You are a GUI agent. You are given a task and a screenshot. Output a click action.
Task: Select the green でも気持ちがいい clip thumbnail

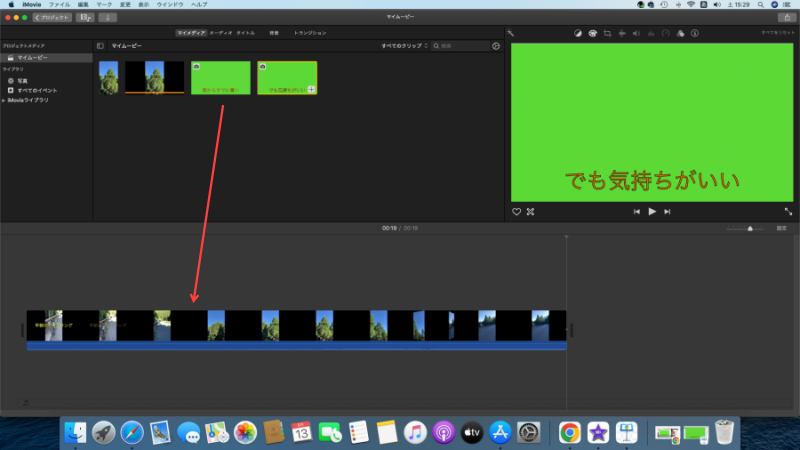tap(287, 78)
